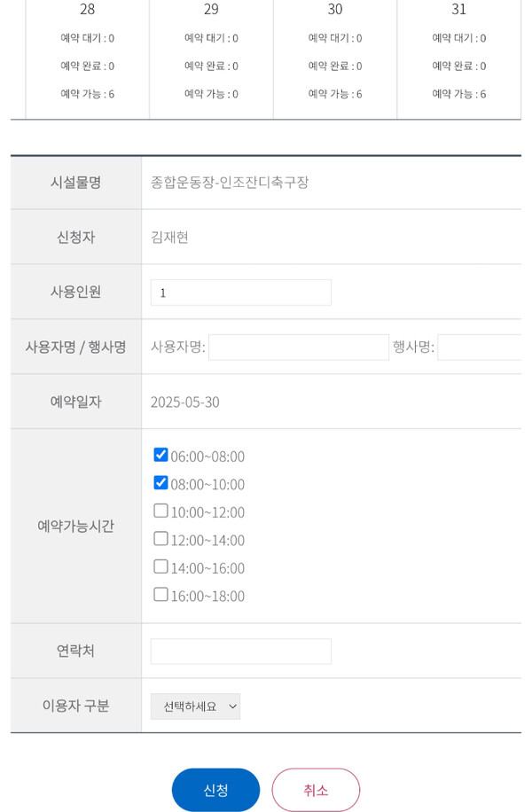Click the 연락처 contact input box
The height and width of the screenshot is (812, 532).
tap(239, 651)
